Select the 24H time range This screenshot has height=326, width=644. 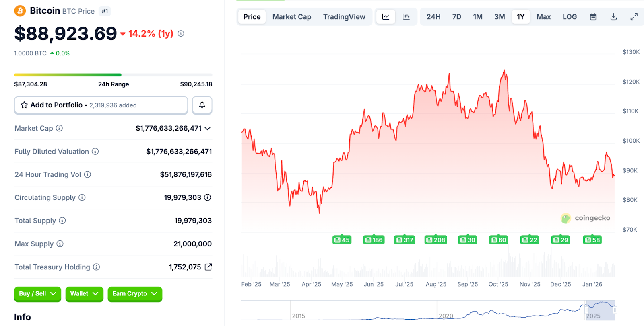[x=433, y=17]
